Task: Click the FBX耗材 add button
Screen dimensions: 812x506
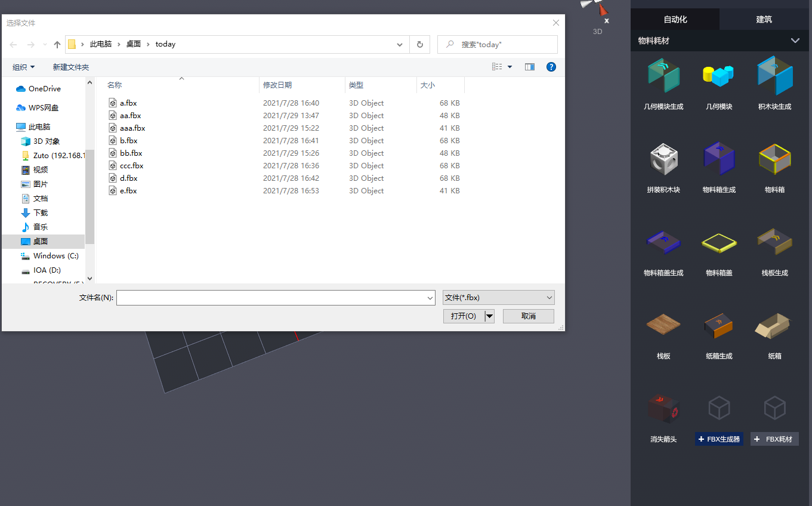Action: [774, 439]
